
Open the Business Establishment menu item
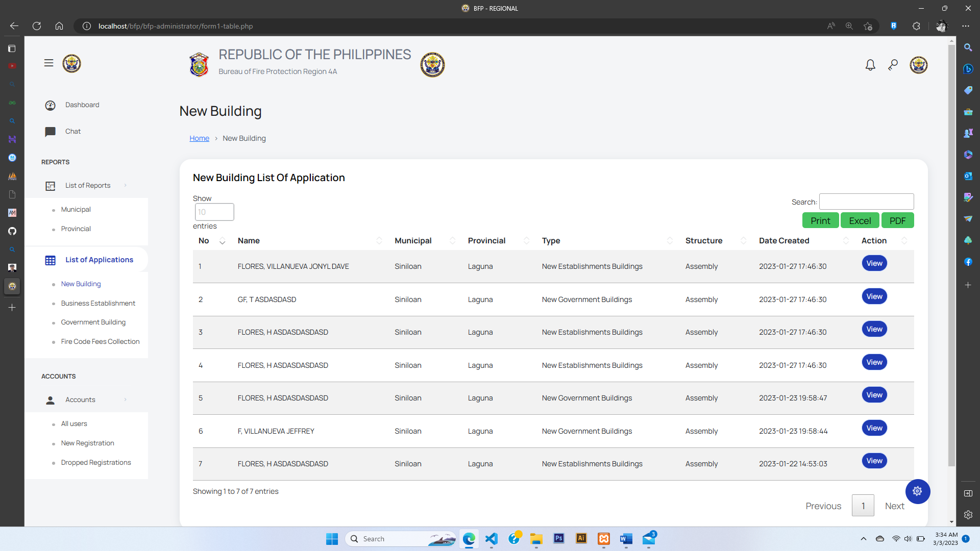tap(98, 304)
